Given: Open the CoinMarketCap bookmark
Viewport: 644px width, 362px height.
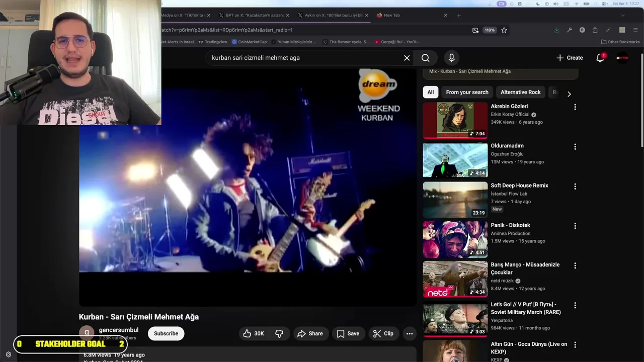Looking at the screenshot, I should pos(250,42).
